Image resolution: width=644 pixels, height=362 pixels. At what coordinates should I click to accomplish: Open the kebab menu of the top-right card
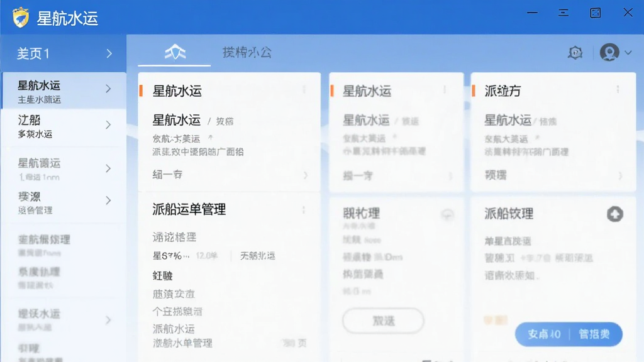coord(618,89)
